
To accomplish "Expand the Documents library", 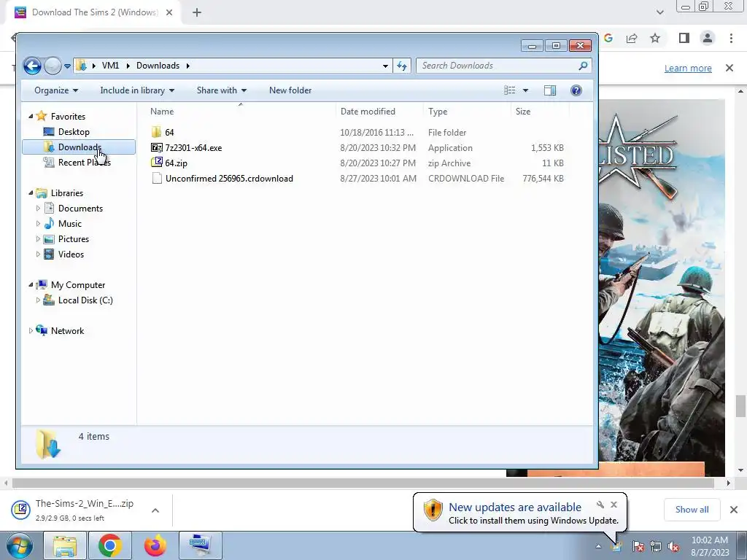I will [38, 208].
